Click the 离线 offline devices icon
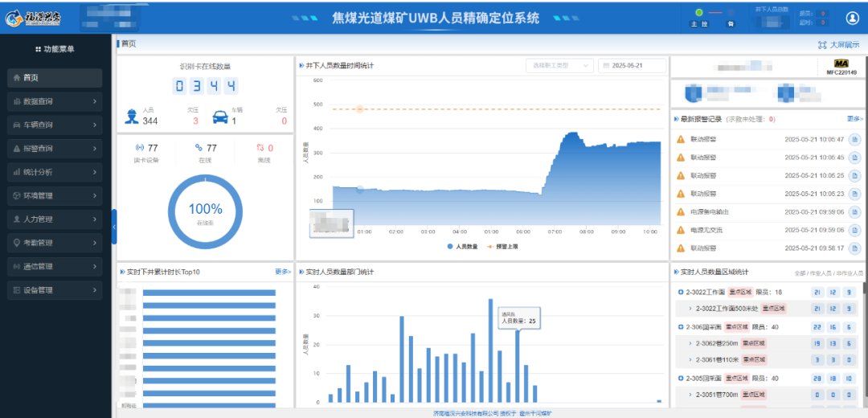The width and height of the screenshot is (868, 418). [x=260, y=148]
